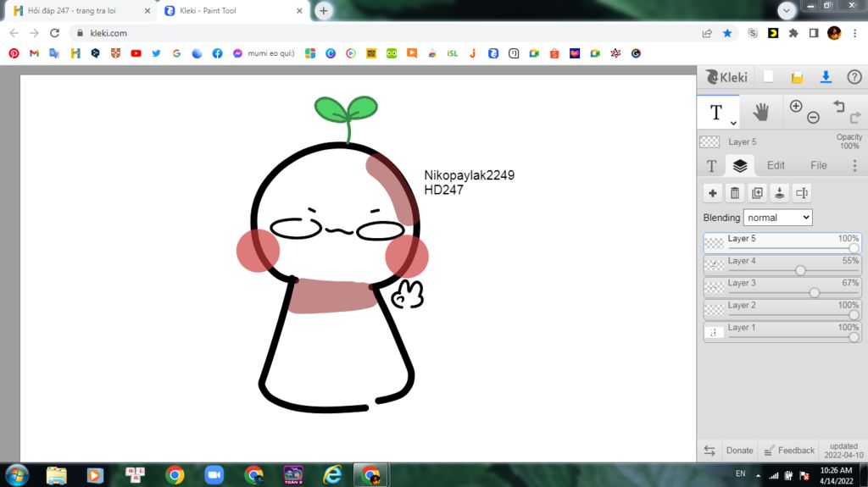The image size is (868, 487).
Task: Show hidden system tray icons
Action: point(759,475)
